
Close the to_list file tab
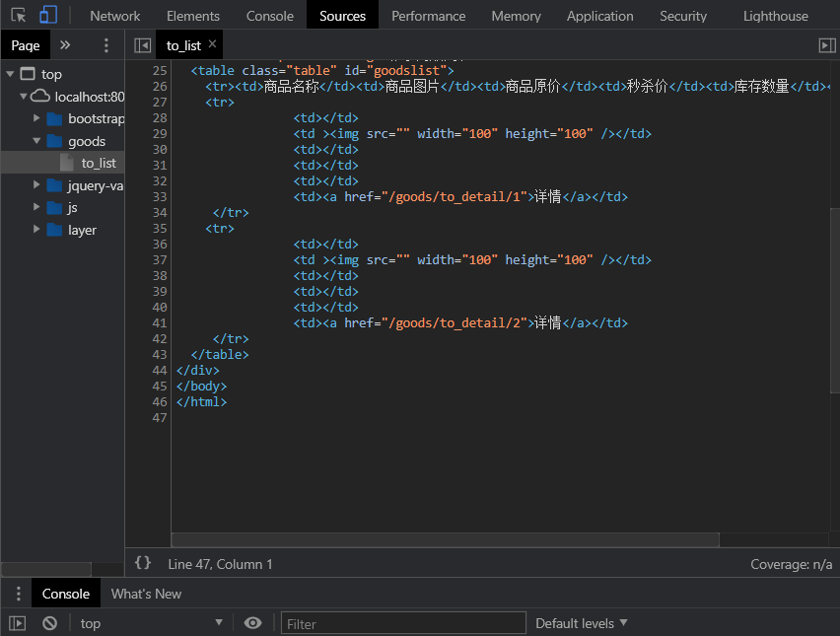point(212,44)
